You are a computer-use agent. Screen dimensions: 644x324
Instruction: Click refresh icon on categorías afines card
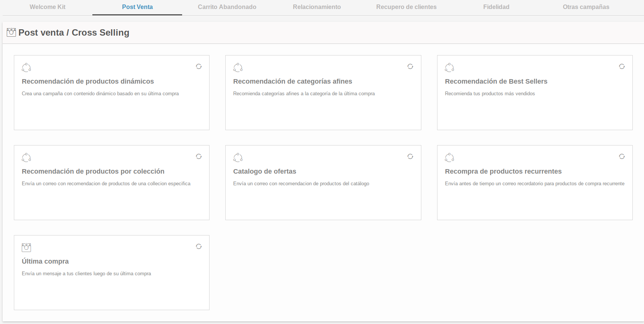410,66
